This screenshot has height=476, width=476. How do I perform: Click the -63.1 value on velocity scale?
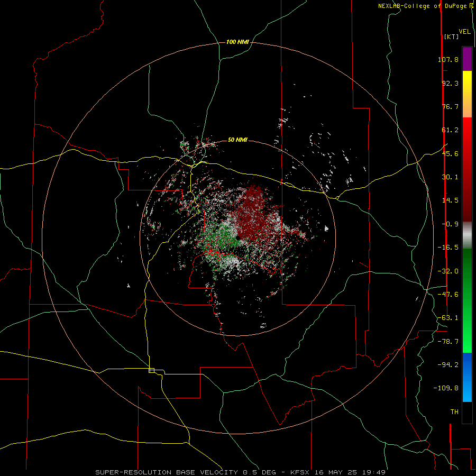tap(448, 318)
